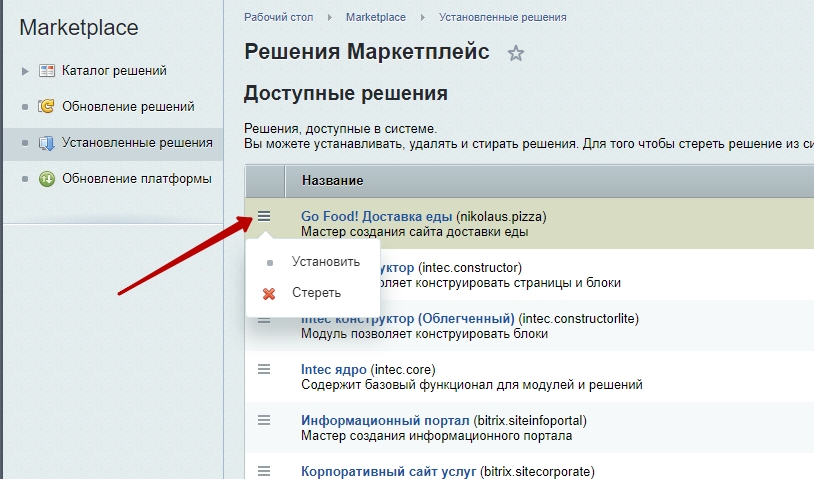Sort by the Название column header

click(x=333, y=181)
